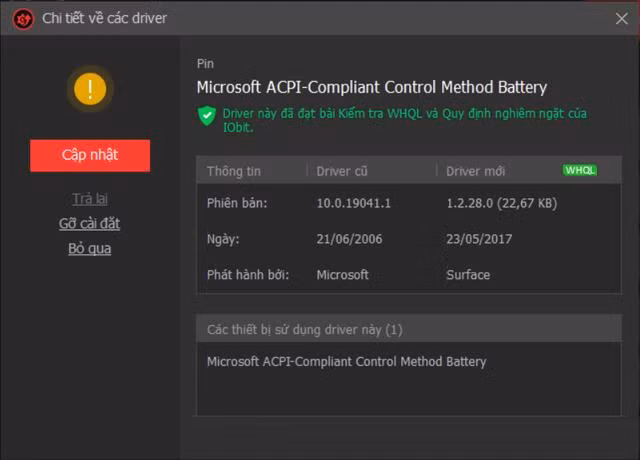The height and width of the screenshot is (460, 640).
Task: Click the Surface publisher value
Action: click(468, 275)
